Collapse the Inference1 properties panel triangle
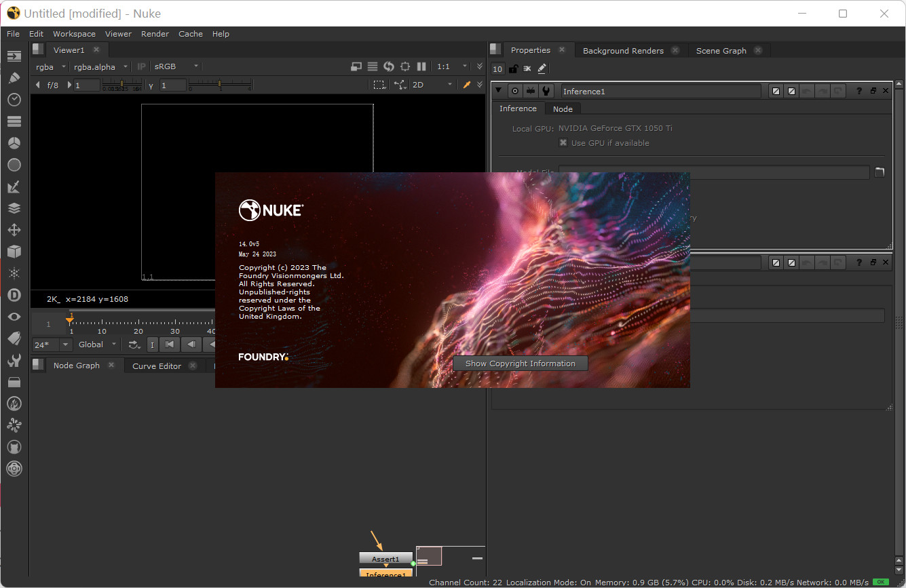Screen dimensions: 906x588 (x=499, y=91)
